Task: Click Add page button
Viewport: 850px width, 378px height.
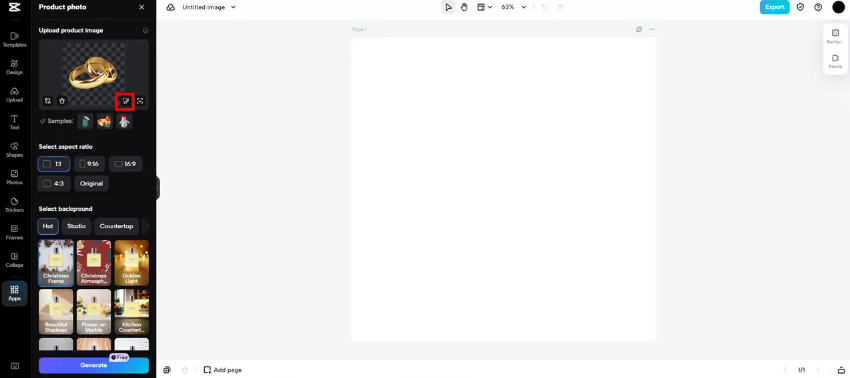Action: [222, 370]
